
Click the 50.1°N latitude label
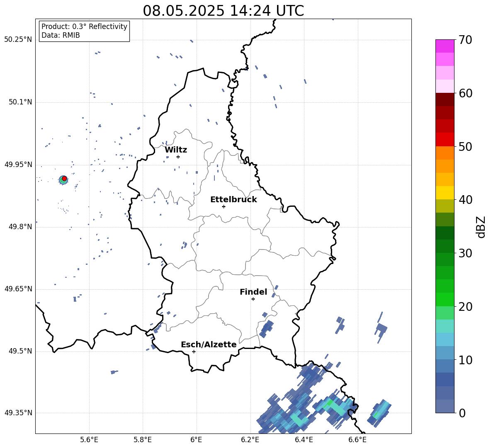click(20, 102)
